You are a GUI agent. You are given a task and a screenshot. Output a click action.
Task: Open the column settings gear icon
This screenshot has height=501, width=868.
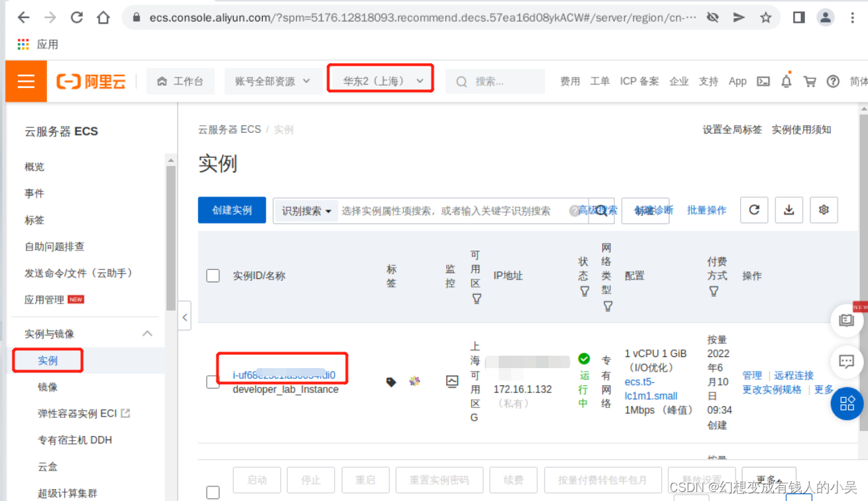(823, 210)
